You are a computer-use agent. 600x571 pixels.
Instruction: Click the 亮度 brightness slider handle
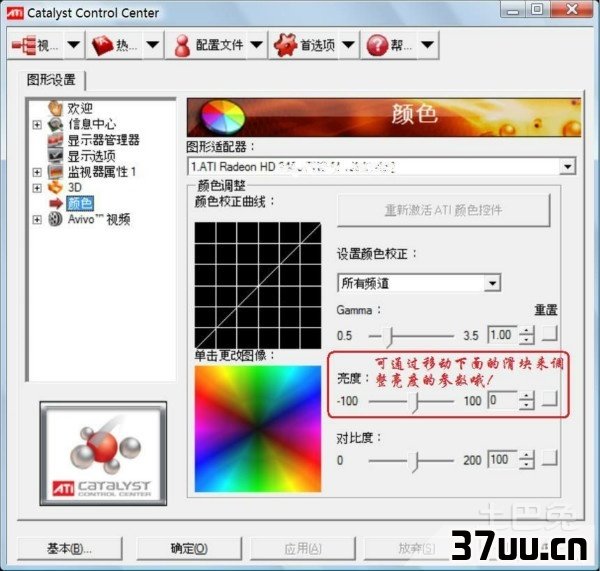(414, 402)
